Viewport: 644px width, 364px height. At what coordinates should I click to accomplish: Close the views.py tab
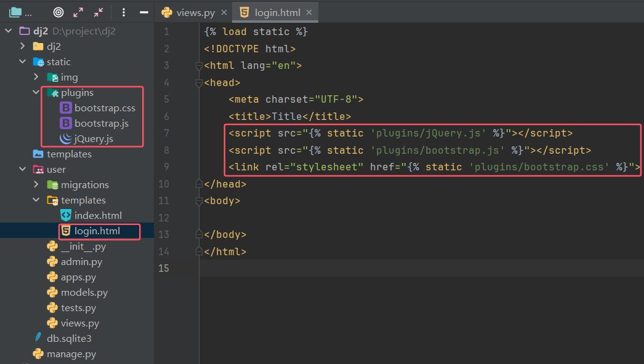click(x=224, y=13)
